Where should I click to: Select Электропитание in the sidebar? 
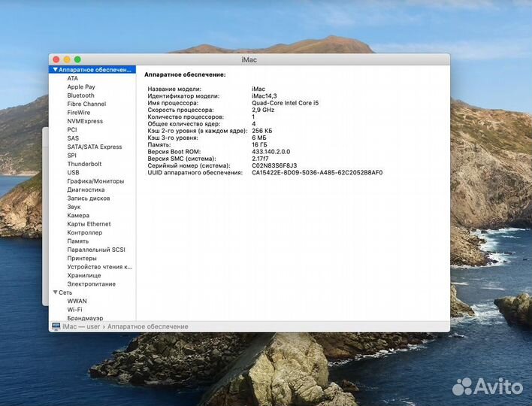pos(91,283)
